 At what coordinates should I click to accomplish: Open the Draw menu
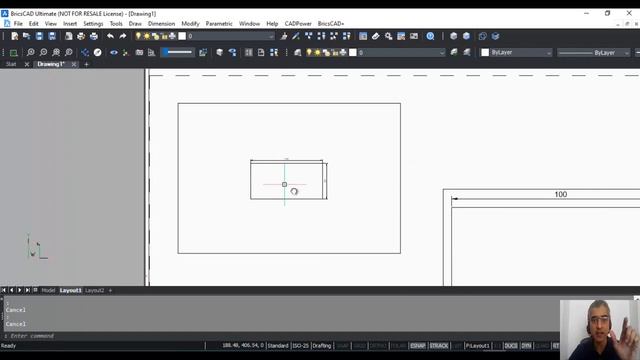(135, 24)
